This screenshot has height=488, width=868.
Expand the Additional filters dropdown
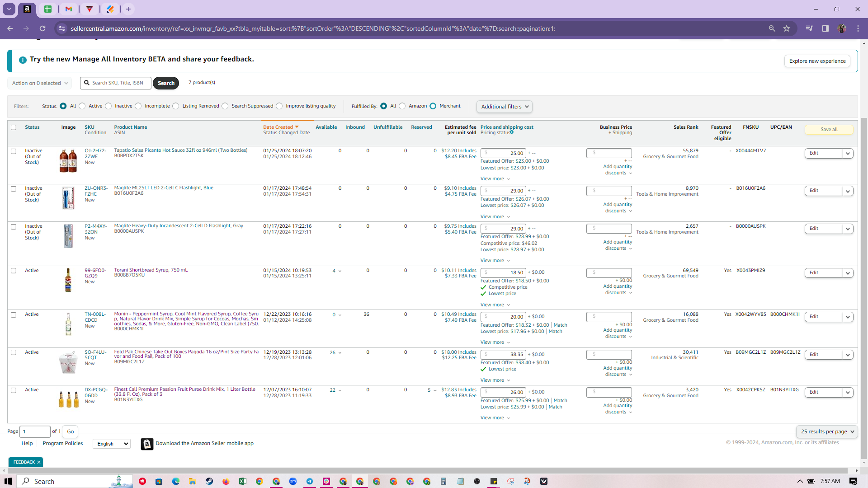505,107
